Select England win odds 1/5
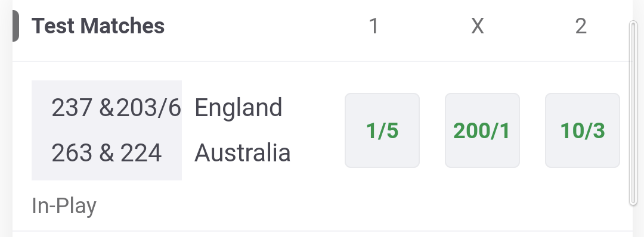644x237 pixels. (x=382, y=130)
